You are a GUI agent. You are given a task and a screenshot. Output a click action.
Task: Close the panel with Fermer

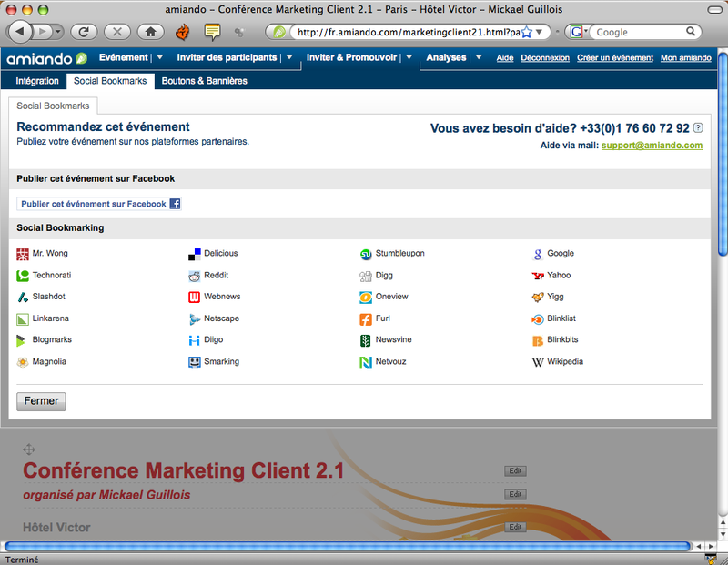pyautogui.click(x=41, y=401)
